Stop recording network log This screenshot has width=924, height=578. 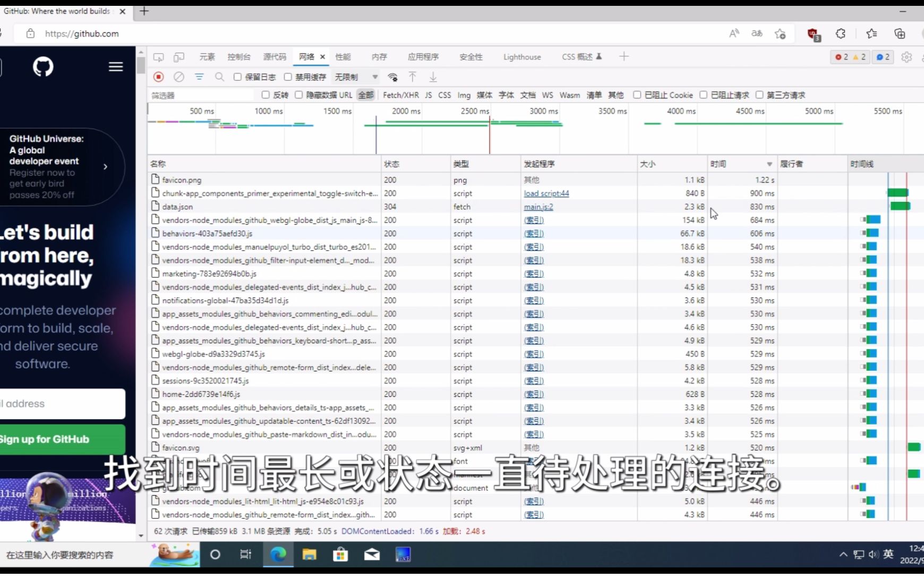(158, 76)
